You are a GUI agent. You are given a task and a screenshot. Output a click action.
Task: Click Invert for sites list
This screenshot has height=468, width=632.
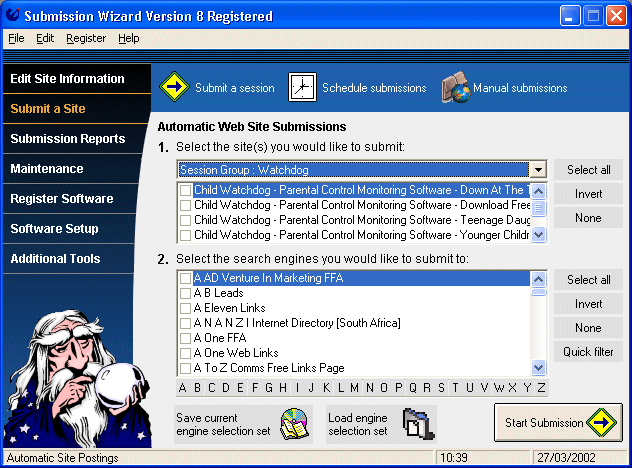(588, 194)
